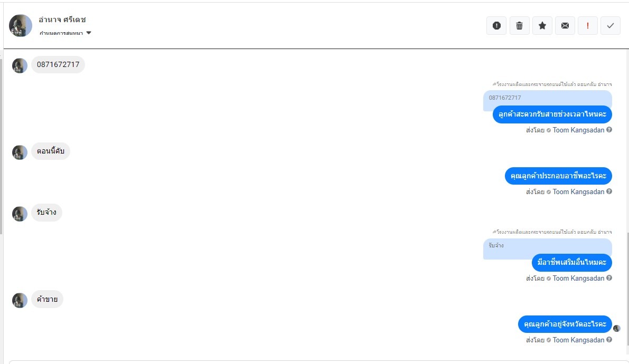Delete conversation with the trash icon
This screenshot has height=364, width=629.
tap(519, 25)
